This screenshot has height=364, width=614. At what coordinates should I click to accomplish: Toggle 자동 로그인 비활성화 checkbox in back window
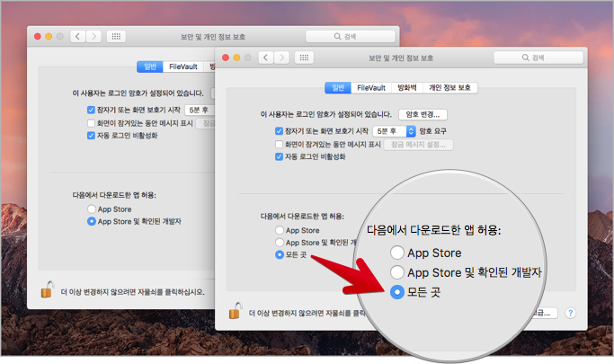[91, 136]
